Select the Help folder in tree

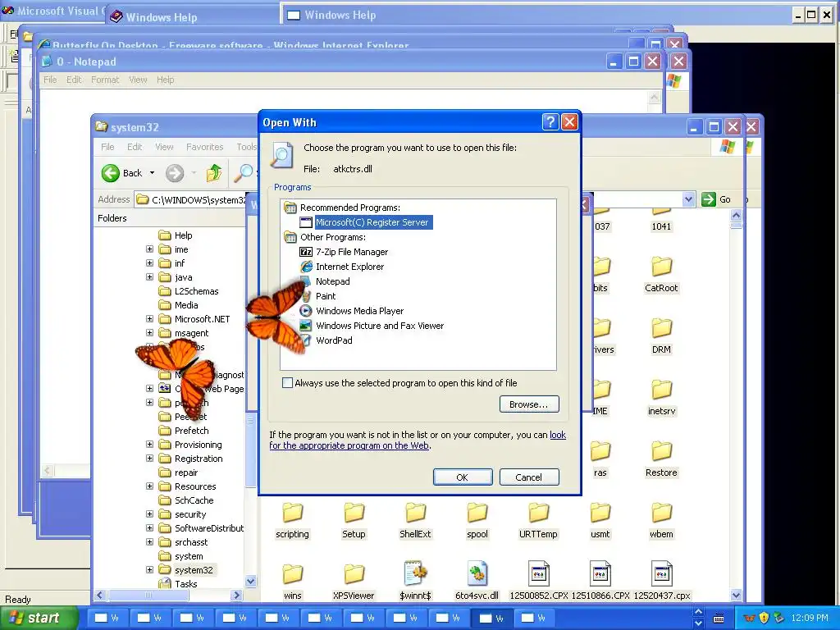tap(176, 235)
